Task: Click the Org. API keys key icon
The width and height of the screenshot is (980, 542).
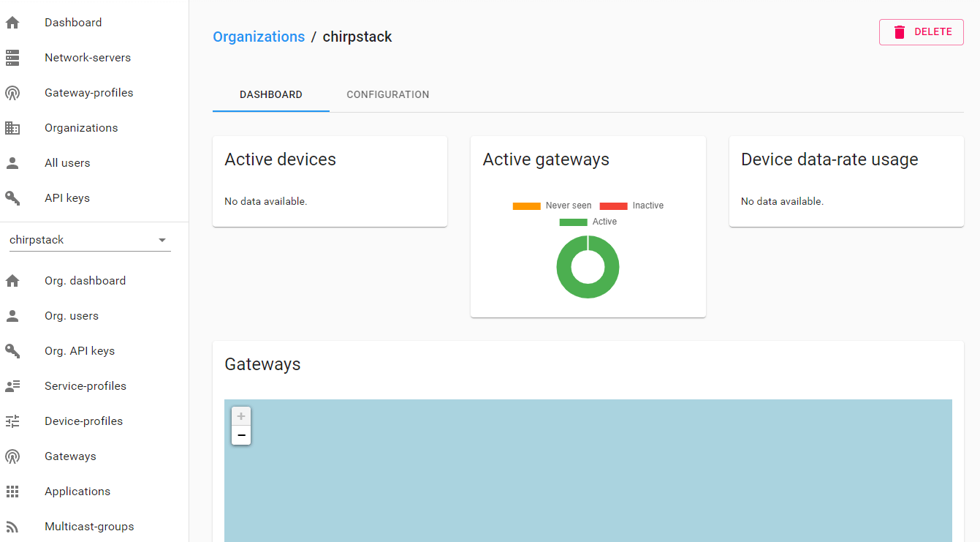Action: point(12,351)
